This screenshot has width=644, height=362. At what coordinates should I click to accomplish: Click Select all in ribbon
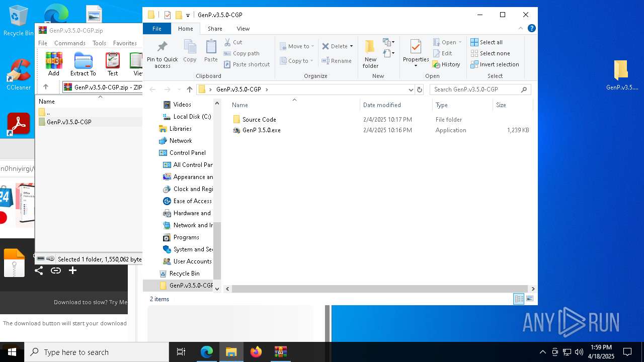click(x=487, y=42)
